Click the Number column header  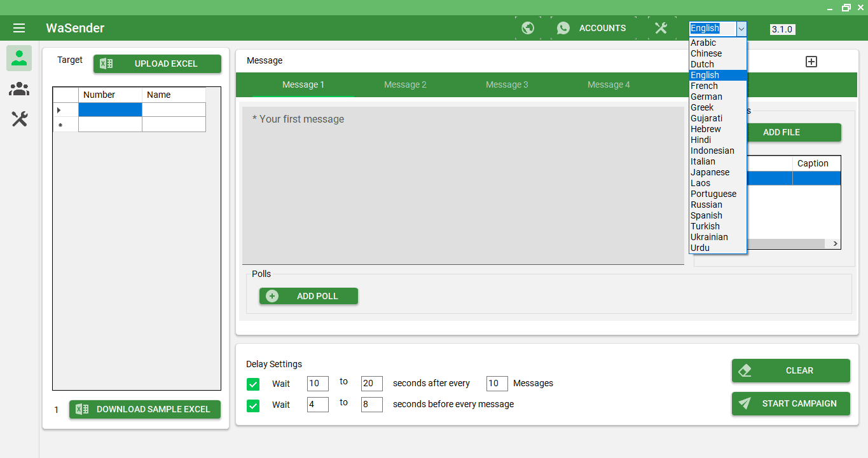tap(110, 95)
